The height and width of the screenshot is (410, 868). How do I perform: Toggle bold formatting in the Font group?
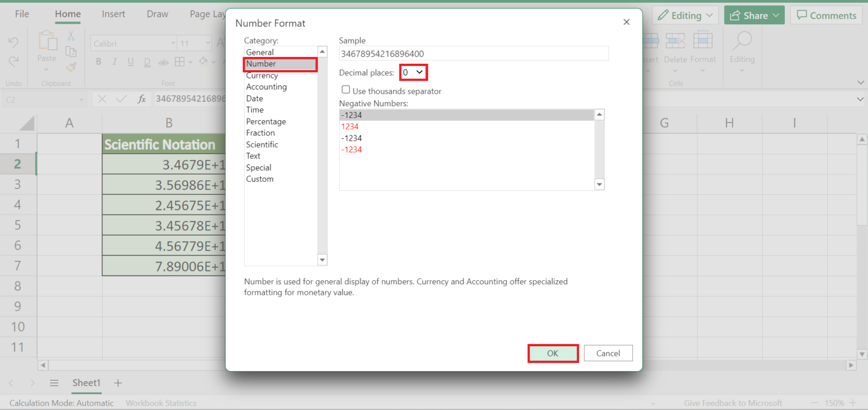(99, 62)
